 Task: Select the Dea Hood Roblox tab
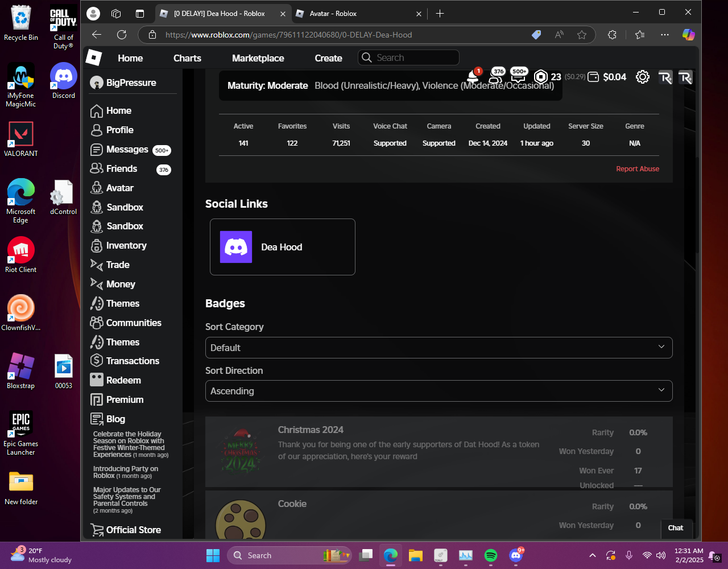tap(222, 14)
